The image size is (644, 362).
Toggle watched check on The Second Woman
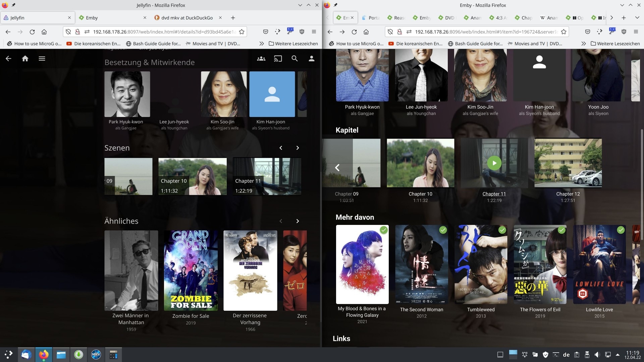pyautogui.click(x=443, y=230)
